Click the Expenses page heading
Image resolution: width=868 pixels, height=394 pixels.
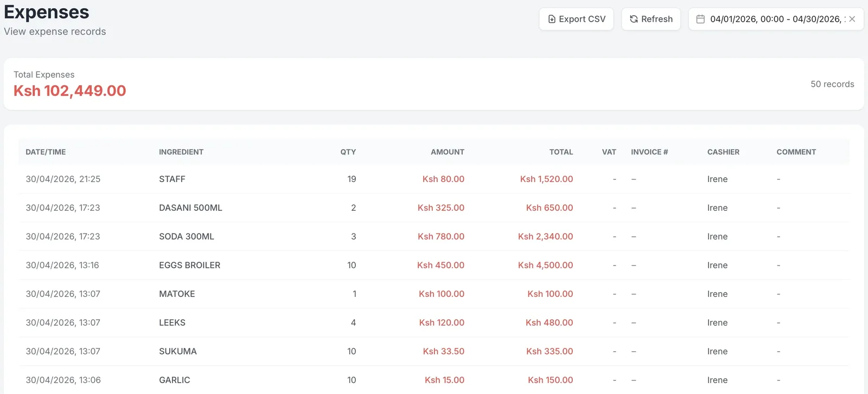pos(47,12)
